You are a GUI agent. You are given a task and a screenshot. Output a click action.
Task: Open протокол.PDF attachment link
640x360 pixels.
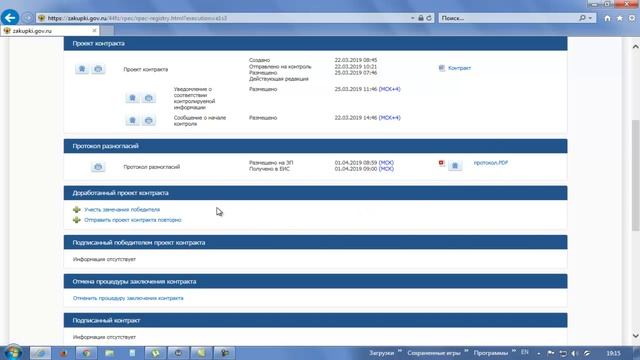pyautogui.click(x=491, y=162)
